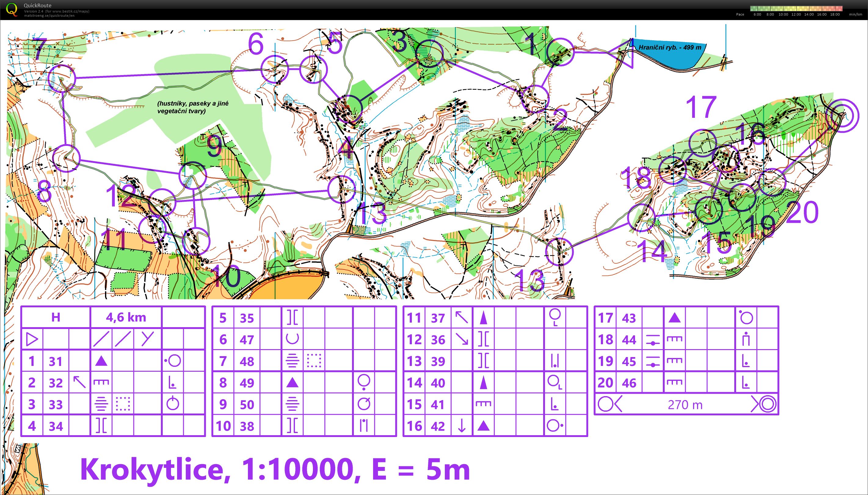
Task: Open the Pace attribute selector
Action: 740,14
